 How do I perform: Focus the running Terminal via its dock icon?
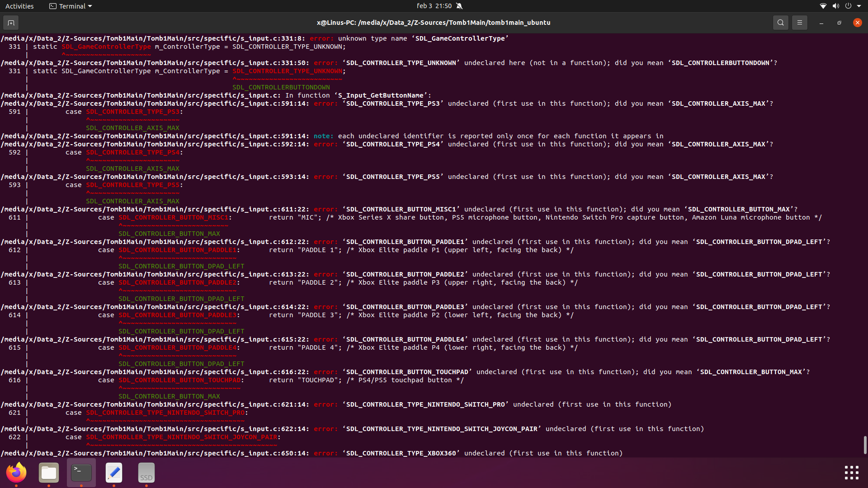tap(81, 473)
